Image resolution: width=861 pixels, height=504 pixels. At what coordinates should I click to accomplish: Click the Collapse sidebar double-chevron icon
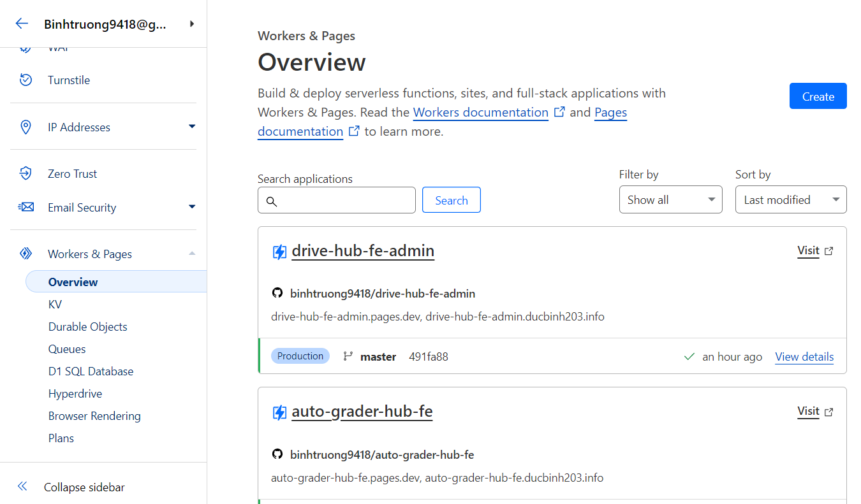pos(22,487)
